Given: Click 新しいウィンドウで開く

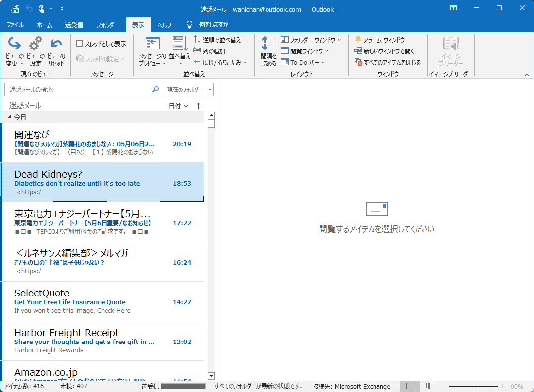Looking at the screenshot, I should [x=384, y=51].
